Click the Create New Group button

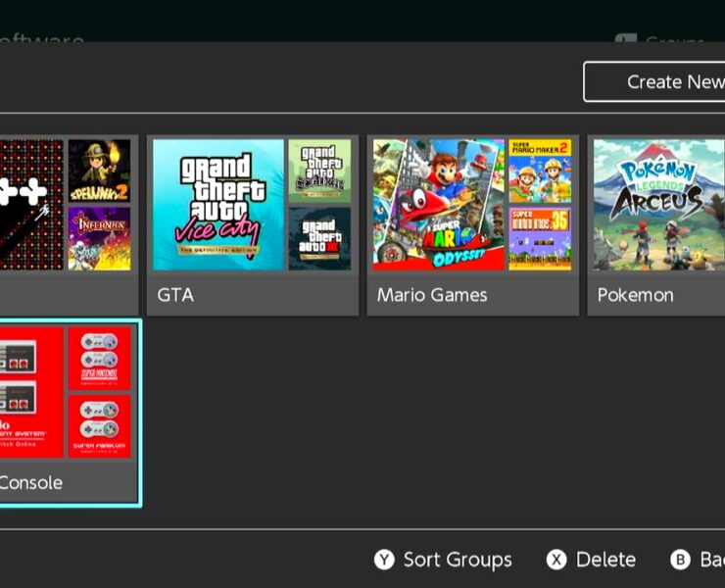654,82
